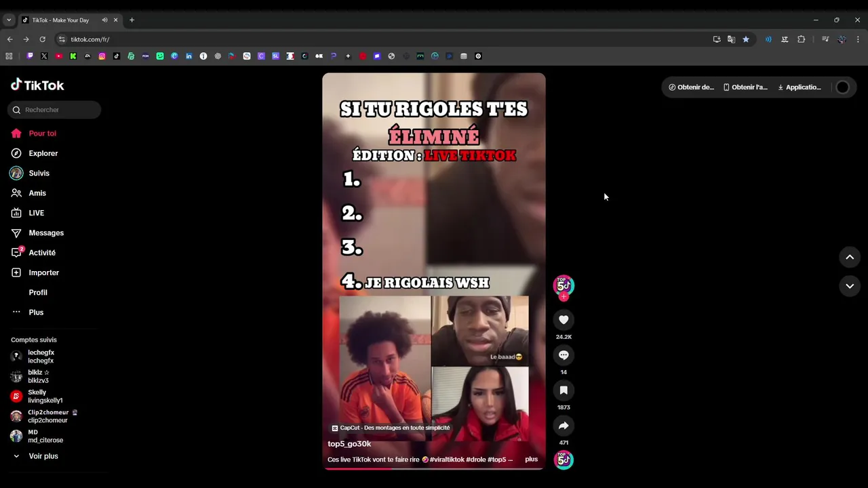The height and width of the screenshot is (488, 868).
Task: Like the video with the heart icon
Action: (564, 319)
